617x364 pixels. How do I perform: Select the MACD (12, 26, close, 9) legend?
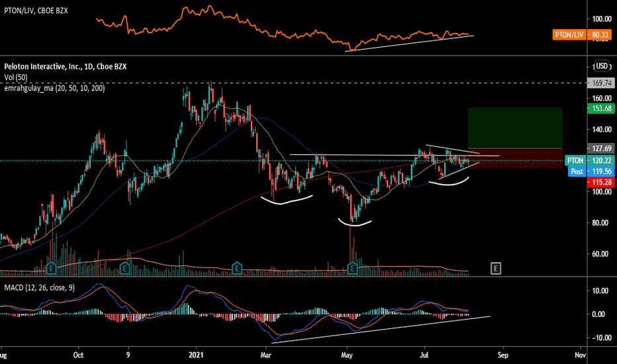(x=39, y=288)
